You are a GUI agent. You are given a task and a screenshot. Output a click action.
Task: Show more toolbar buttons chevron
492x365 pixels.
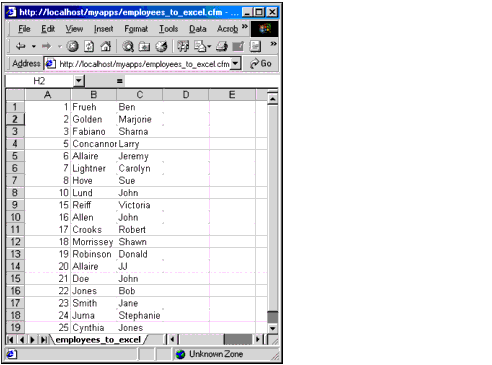274,44
